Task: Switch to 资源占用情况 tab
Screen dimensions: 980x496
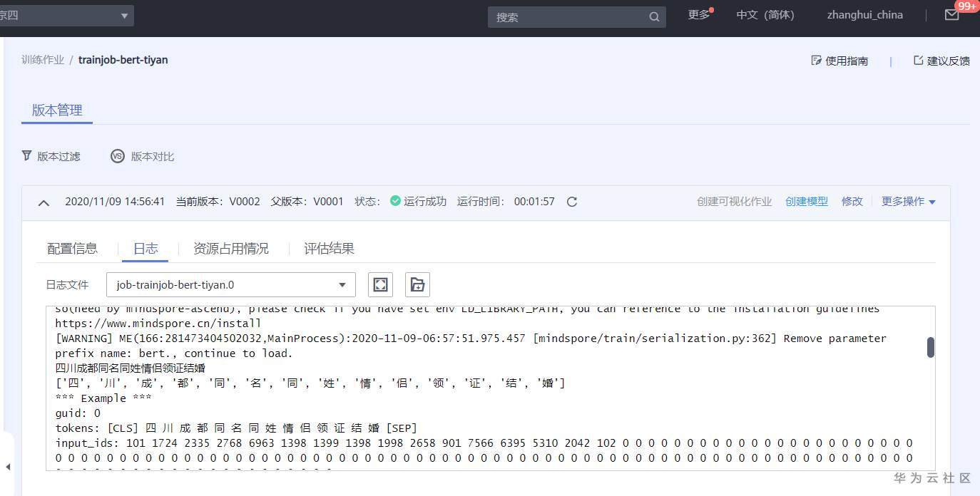Action: click(231, 249)
